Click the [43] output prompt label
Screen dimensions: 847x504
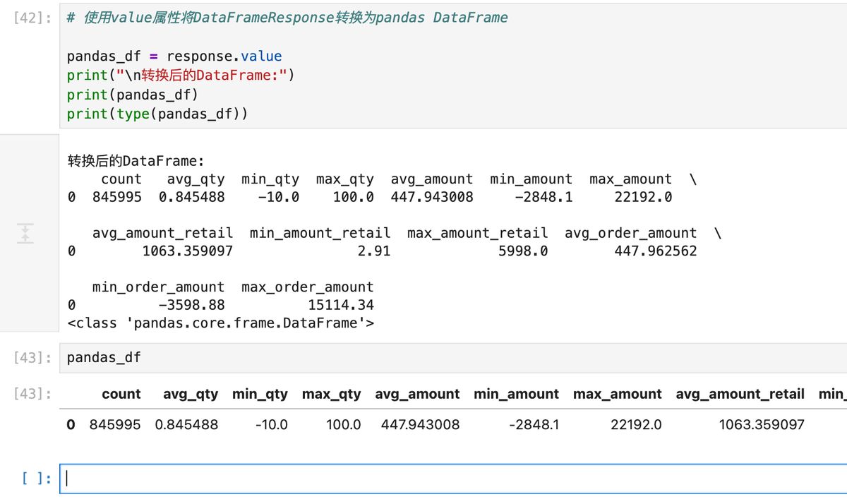[x=32, y=394]
